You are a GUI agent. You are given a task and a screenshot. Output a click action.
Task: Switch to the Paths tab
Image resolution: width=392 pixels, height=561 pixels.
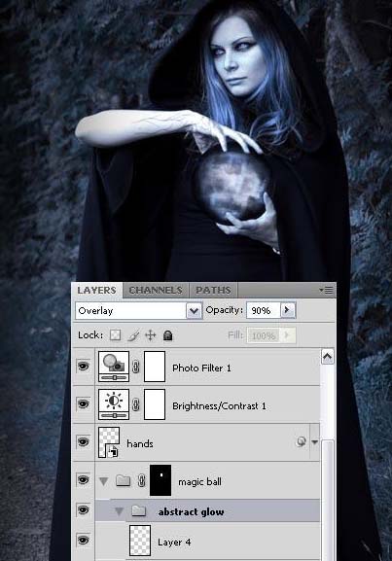[213, 290]
